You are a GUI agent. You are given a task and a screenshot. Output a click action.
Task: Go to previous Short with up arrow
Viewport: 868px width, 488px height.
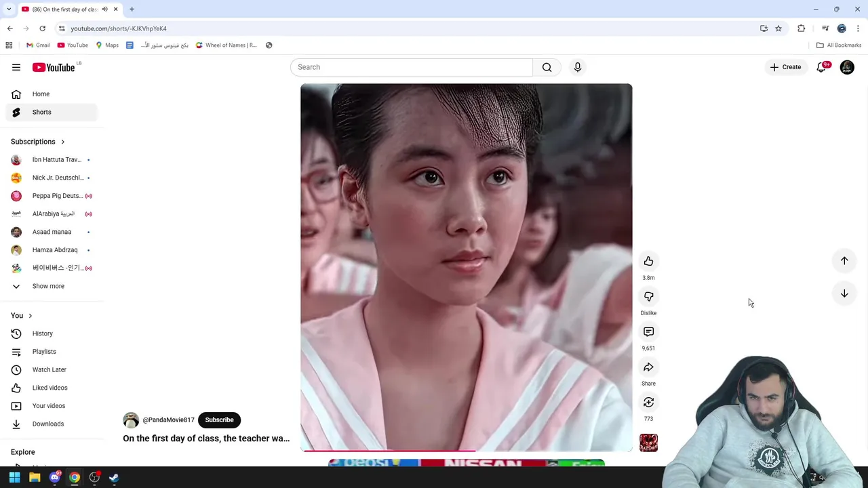(x=844, y=260)
